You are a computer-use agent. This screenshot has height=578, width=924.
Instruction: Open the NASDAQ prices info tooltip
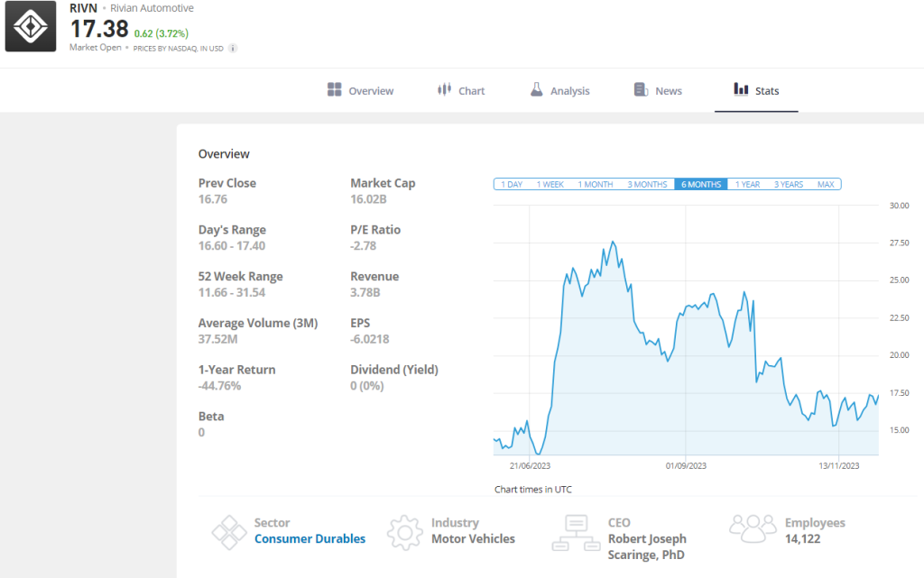click(x=231, y=48)
